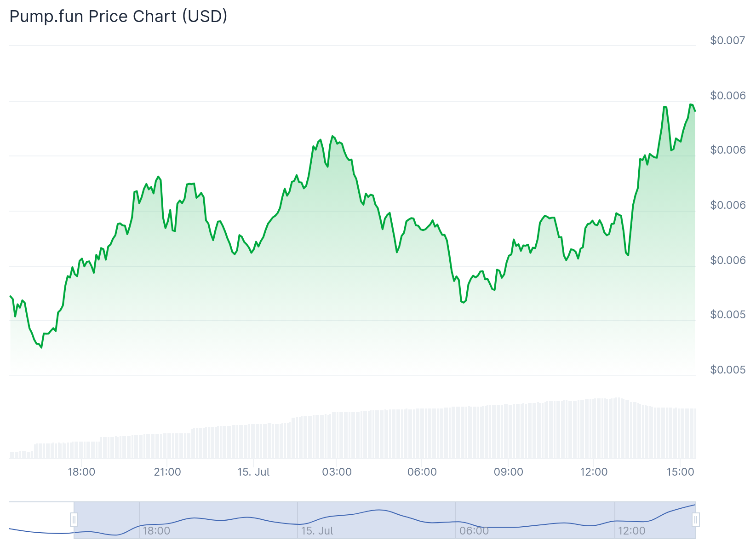Click the right range handle in navigator

point(696,520)
